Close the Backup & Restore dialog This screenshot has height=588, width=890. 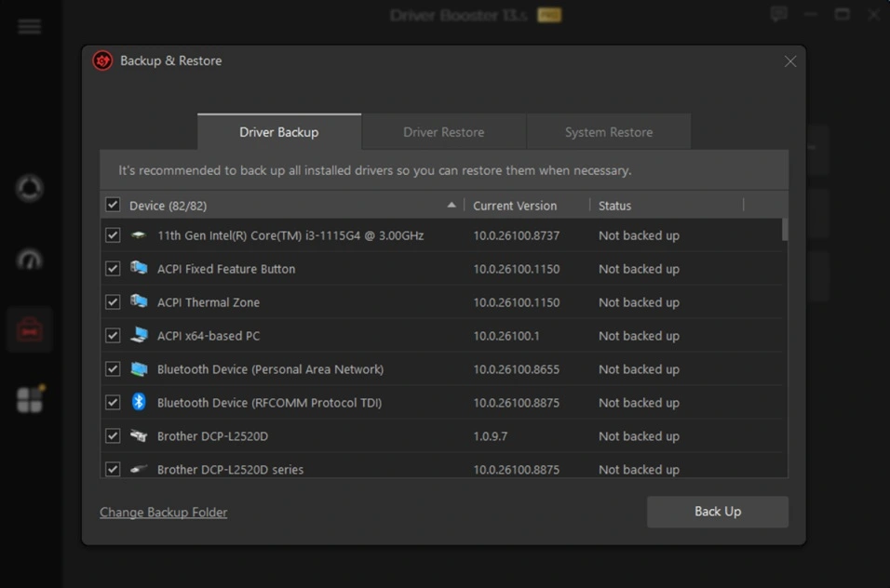790,61
